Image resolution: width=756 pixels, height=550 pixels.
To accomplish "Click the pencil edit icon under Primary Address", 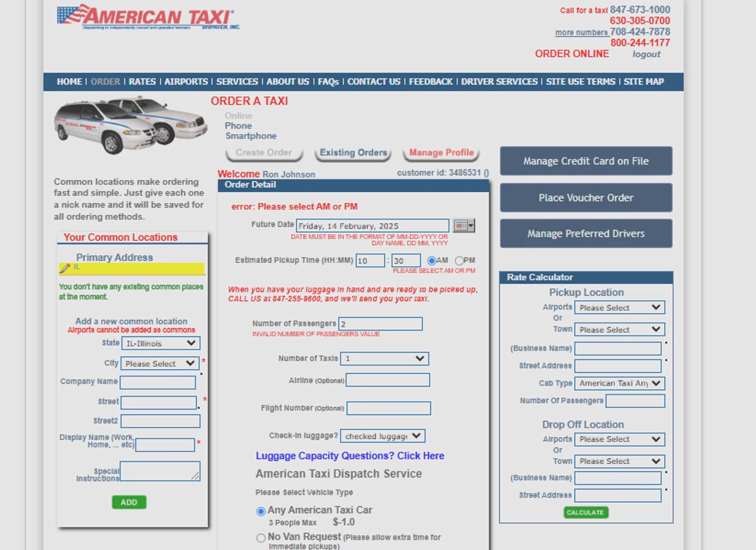I will (x=65, y=268).
